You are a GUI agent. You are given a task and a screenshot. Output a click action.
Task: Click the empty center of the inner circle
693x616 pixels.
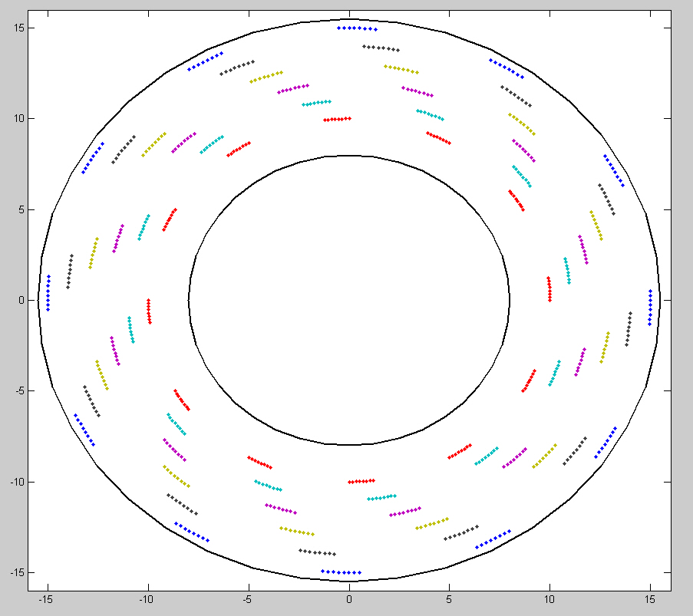point(348,300)
